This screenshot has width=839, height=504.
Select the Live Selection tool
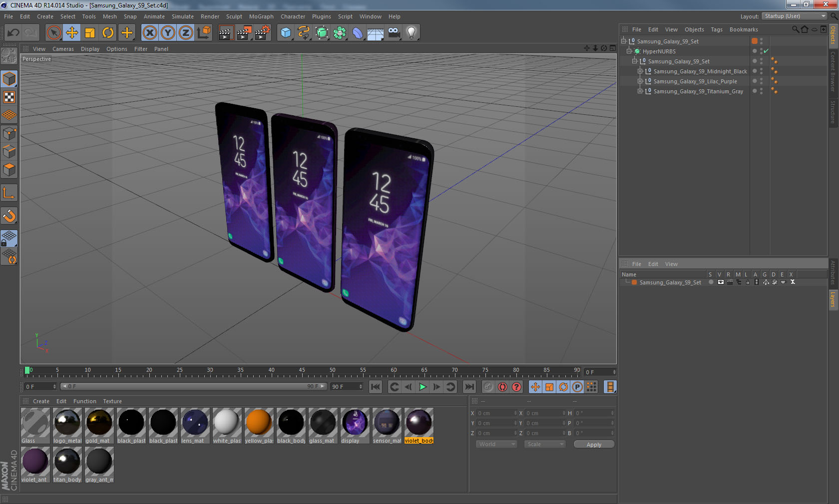click(53, 33)
